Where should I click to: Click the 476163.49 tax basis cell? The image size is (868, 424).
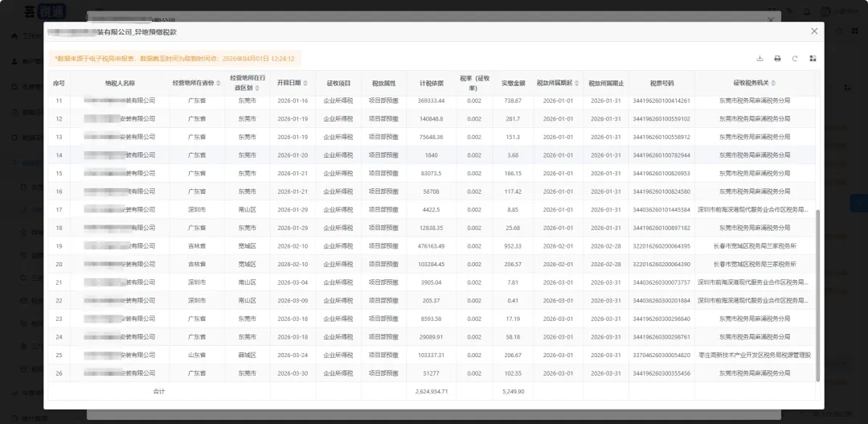[x=432, y=246]
